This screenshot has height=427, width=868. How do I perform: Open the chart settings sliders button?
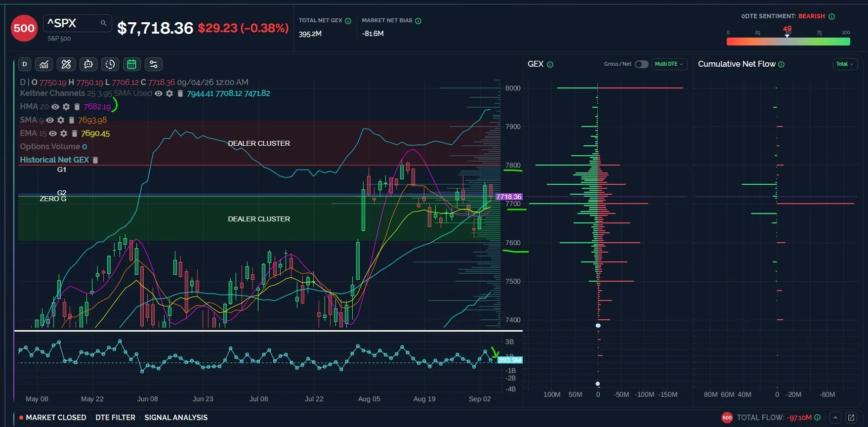point(154,64)
